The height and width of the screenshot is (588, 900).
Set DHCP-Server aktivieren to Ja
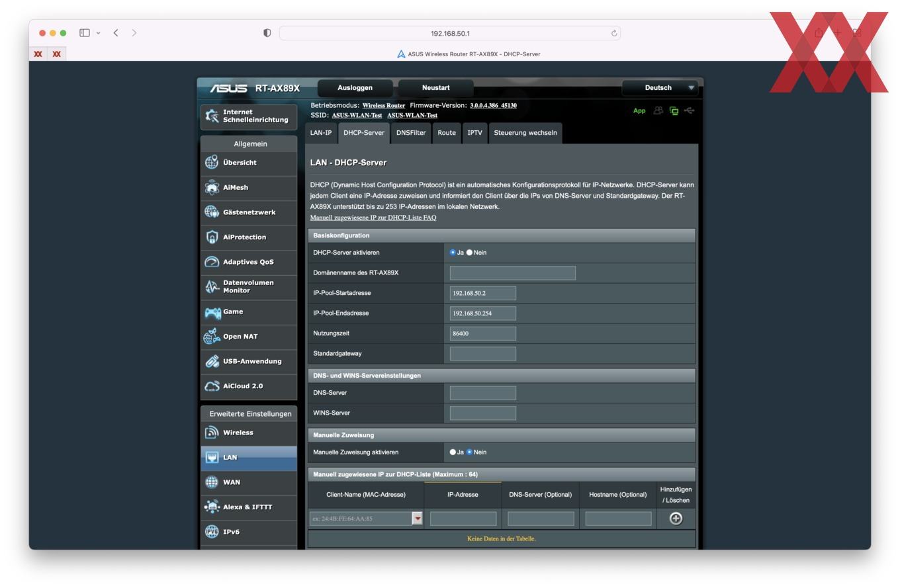[x=453, y=253]
